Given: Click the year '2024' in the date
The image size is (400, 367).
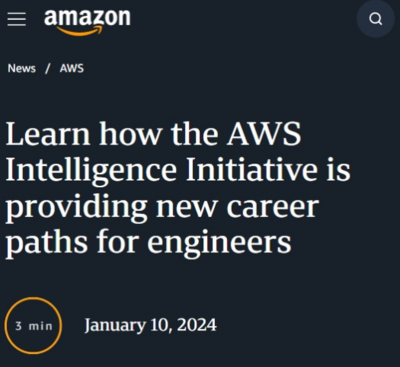Looking at the screenshot, I should point(197,325).
